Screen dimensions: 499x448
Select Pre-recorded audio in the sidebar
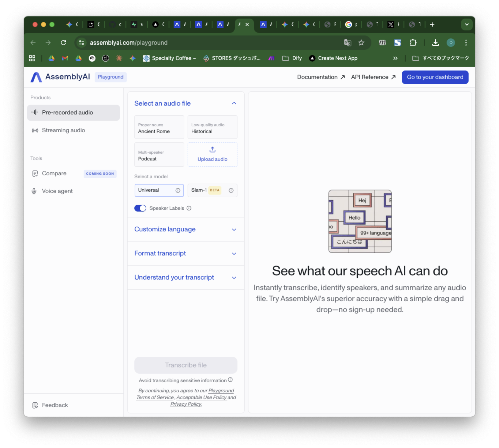point(73,113)
